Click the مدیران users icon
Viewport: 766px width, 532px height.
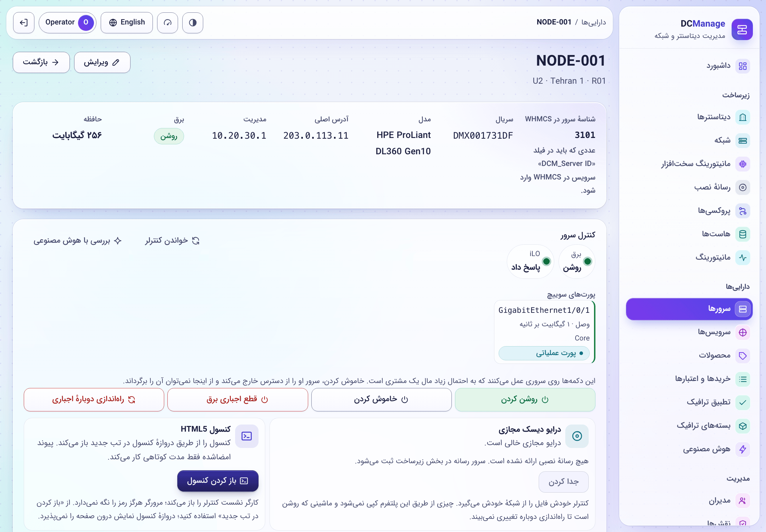pyautogui.click(x=743, y=501)
